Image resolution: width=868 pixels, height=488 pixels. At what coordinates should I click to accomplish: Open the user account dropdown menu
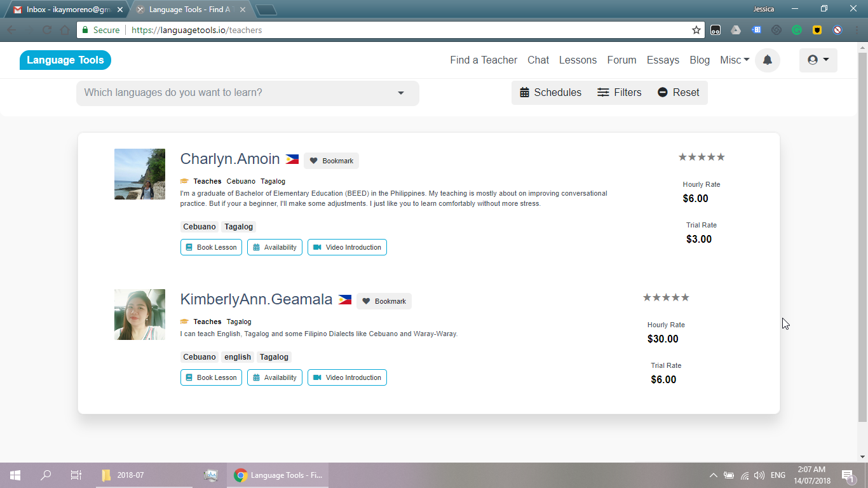click(x=818, y=60)
